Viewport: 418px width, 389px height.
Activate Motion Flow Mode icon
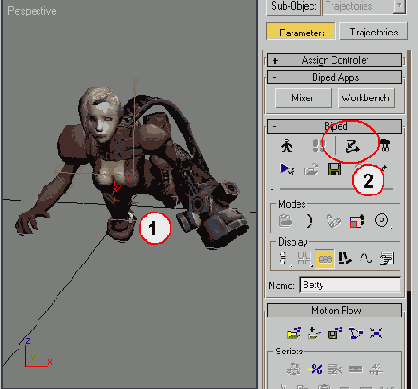pos(353,146)
